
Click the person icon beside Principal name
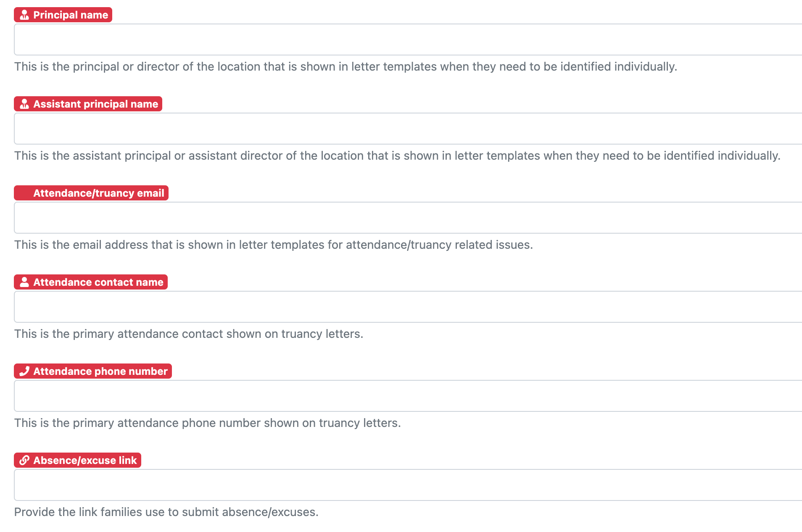(x=24, y=15)
